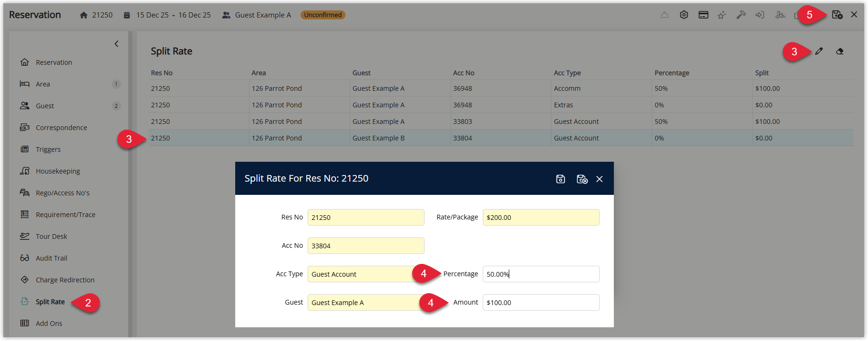The height and width of the screenshot is (341, 868).
Task: Click the Guest column header
Action: tap(362, 73)
